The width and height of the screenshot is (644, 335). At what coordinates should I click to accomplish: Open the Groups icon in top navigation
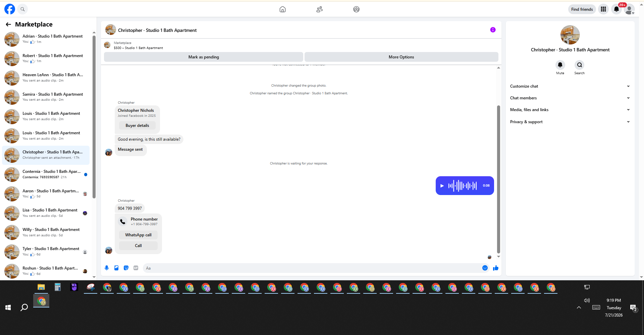(356, 9)
